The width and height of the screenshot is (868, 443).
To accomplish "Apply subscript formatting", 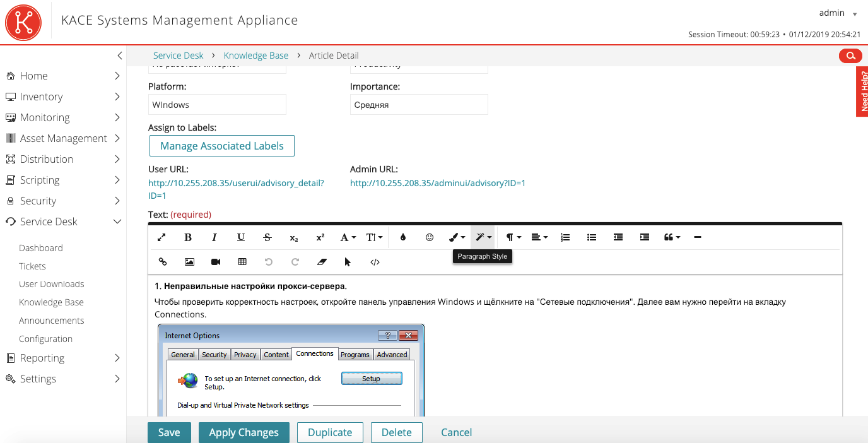I will (294, 237).
